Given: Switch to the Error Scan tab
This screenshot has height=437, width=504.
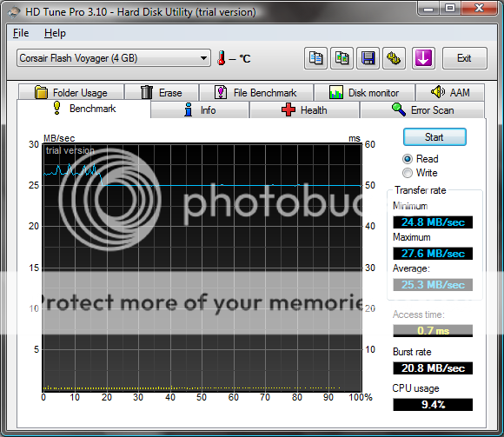Looking at the screenshot, I should [x=422, y=110].
